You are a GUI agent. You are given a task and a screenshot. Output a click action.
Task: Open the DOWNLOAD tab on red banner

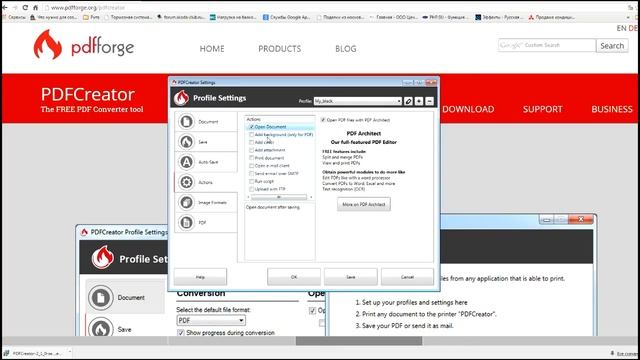468,109
